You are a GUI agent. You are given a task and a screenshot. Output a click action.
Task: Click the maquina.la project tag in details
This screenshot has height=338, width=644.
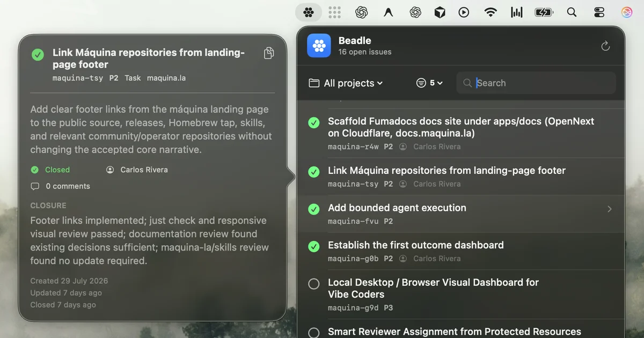coord(166,78)
